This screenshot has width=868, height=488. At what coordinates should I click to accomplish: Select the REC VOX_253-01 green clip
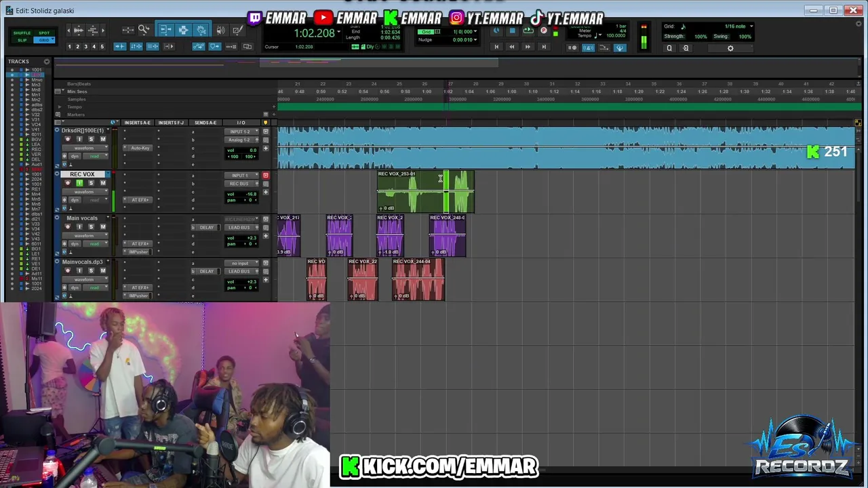tap(426, 192)
